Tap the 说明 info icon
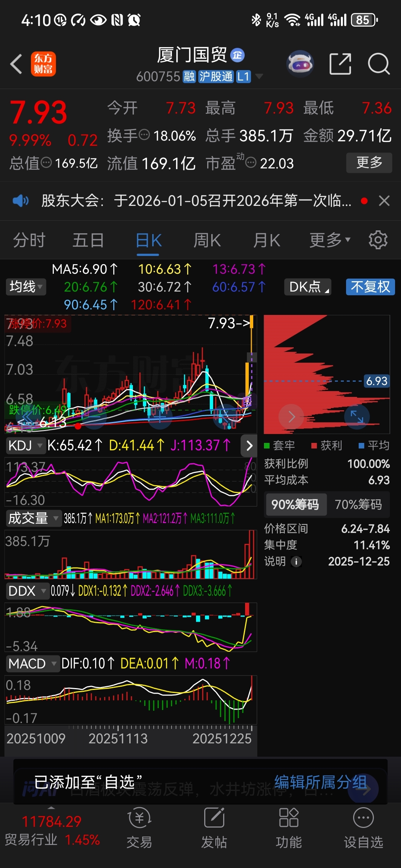401x868 pixels. (296, 562)
